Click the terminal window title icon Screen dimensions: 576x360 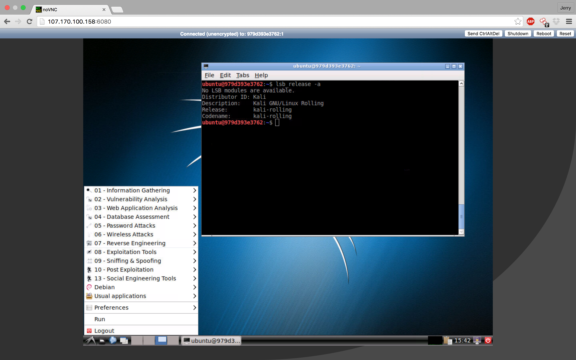click(x=206, y=66)
